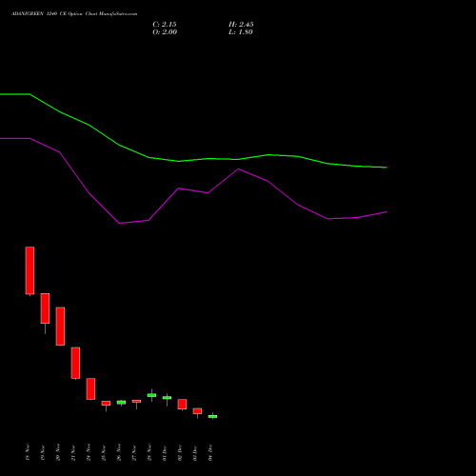476x476 pixels.
Task: Click the 02 Dec date label
Action: point(180,453)
